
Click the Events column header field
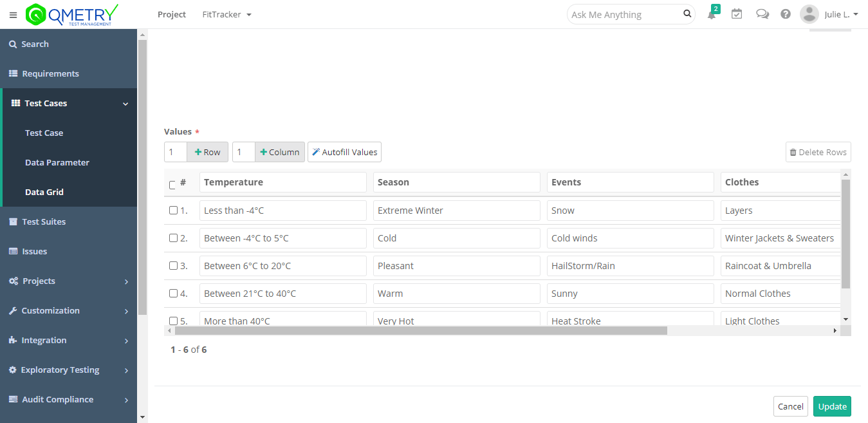coord(631,182)
